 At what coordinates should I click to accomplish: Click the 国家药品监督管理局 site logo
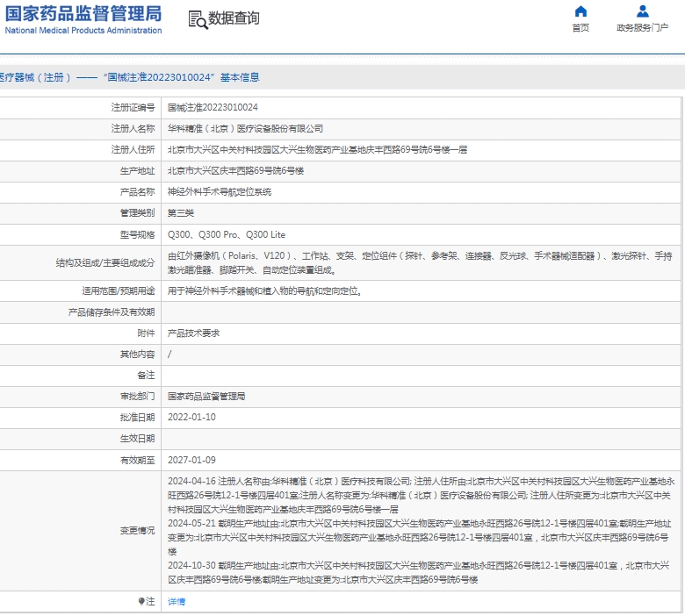[83, 19]
